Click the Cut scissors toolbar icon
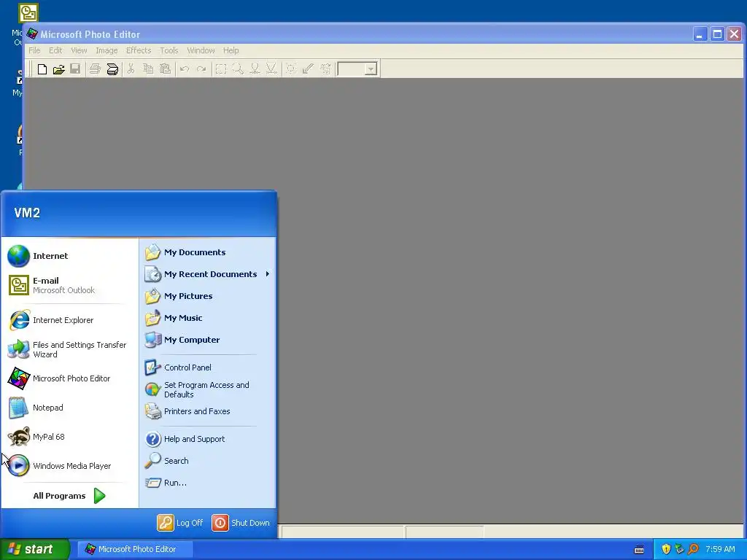This screenshot has width=747, height=560. pos(131,69)
